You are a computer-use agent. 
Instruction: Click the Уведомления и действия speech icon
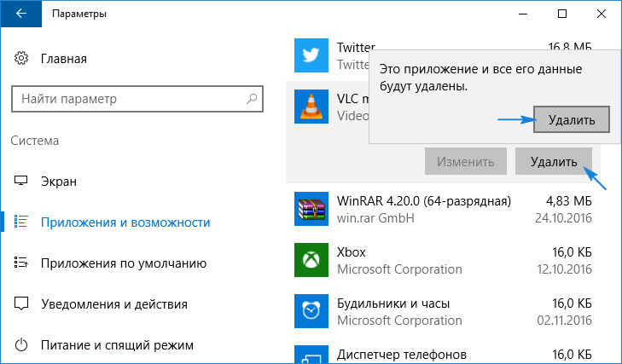pos(21,303)
